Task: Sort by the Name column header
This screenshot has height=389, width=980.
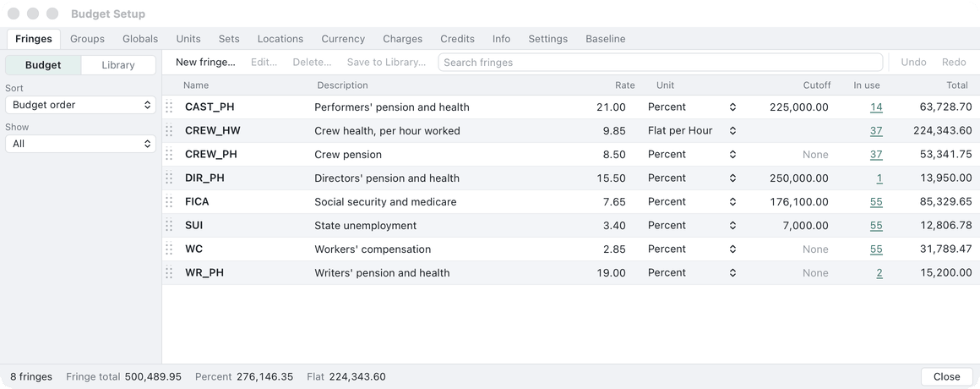Action: click(x=196, y=85)
